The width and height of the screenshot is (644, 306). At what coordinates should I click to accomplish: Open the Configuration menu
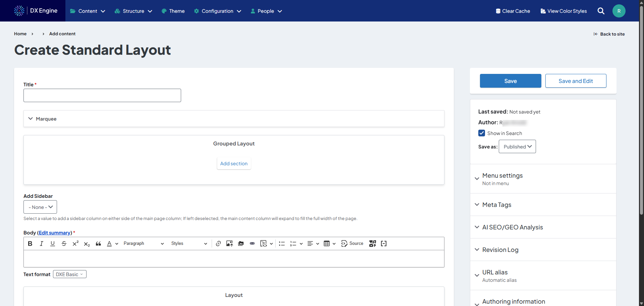218,11
